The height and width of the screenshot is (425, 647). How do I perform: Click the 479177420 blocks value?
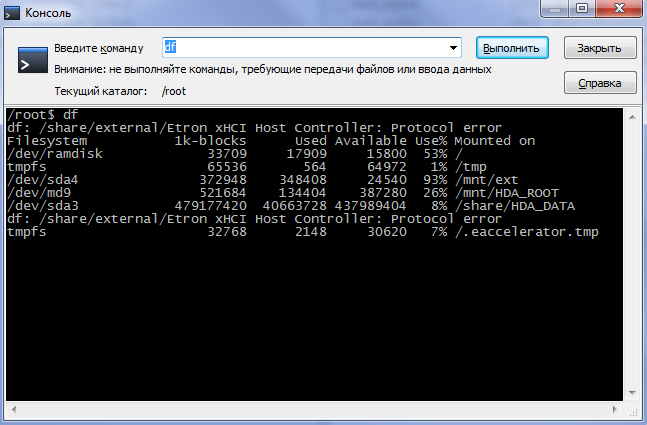(210, 205)
